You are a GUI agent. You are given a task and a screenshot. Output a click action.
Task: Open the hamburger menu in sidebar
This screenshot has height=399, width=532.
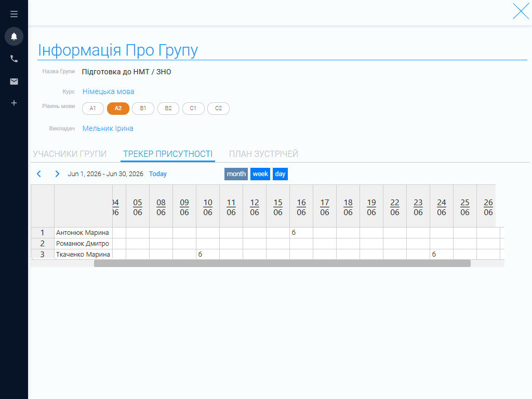point(14,14)
